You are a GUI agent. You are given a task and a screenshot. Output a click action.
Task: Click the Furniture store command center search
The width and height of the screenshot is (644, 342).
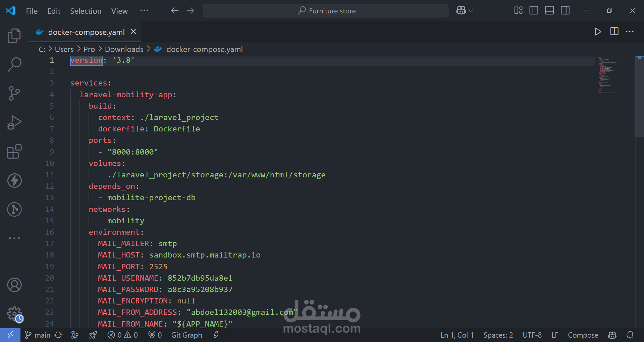[x=325, y=11]
